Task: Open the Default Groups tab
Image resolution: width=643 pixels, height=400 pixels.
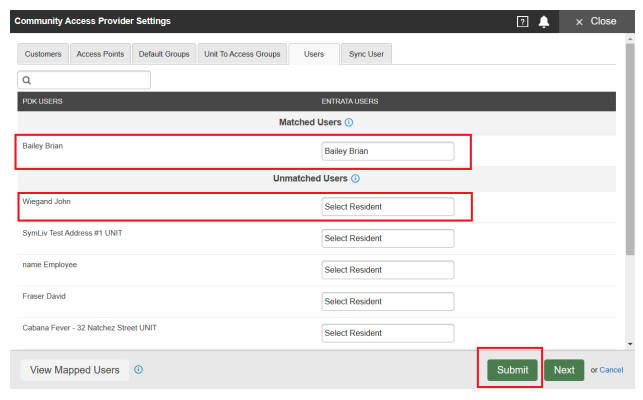Action: click(164, 54)
